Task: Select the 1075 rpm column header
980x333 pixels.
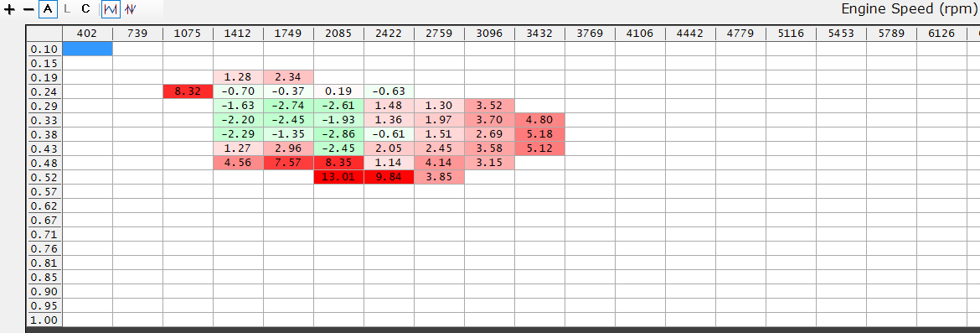Action: 188,34
